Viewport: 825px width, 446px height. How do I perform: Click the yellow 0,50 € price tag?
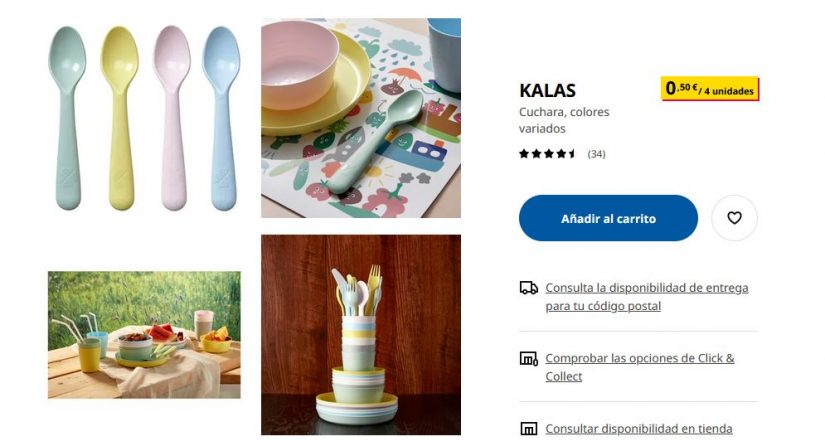tap(710, 88)
